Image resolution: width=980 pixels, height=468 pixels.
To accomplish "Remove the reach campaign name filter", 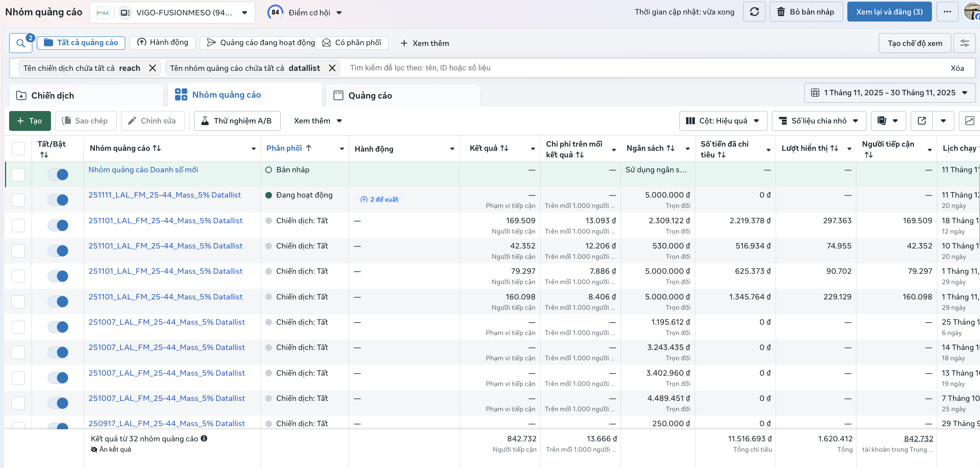I will (x=153, y=68).
